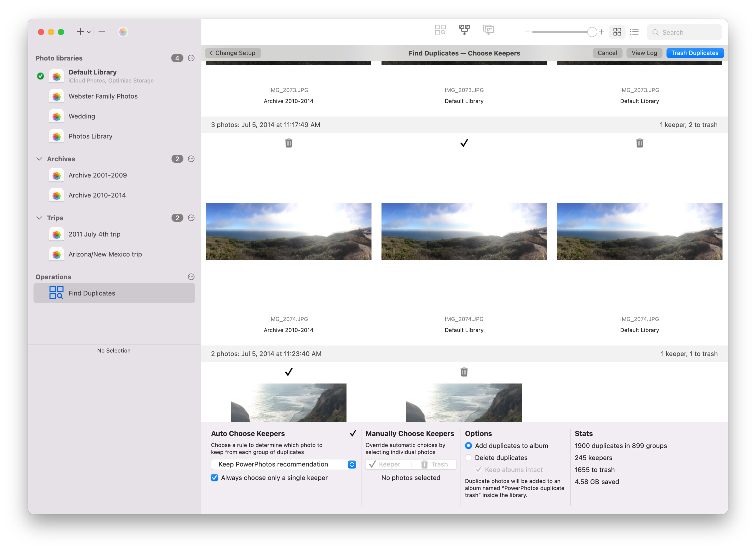The image size is (756, 551).
Task: Click trash icon above Archive 2010-2014 IMG_2074
Action: coord(288,143)
